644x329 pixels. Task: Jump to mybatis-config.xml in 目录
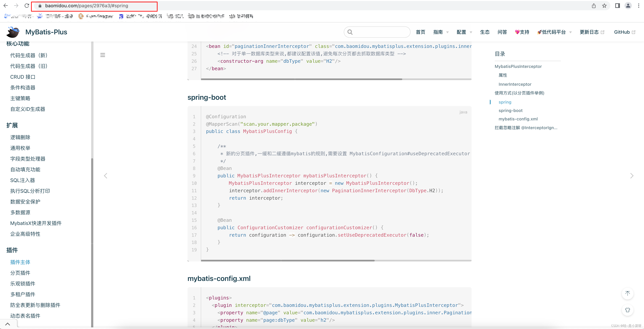pyautogui.click(x=518, y=119)
